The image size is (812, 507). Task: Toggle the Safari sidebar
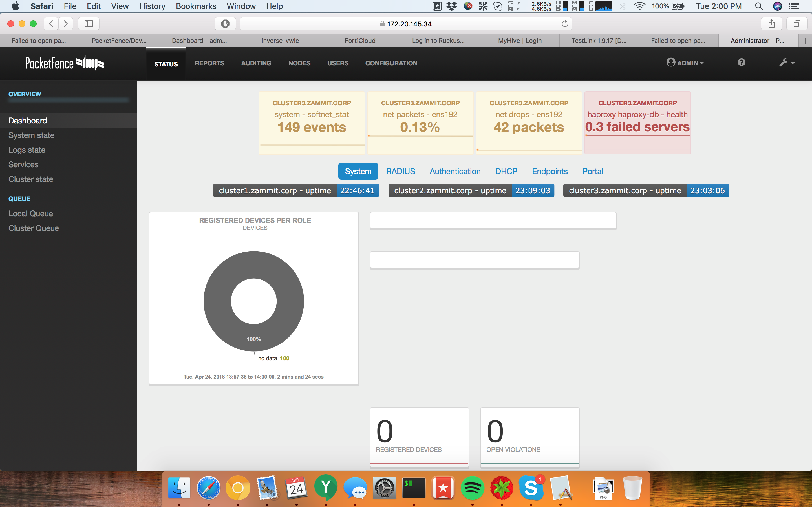click(88, 23)
